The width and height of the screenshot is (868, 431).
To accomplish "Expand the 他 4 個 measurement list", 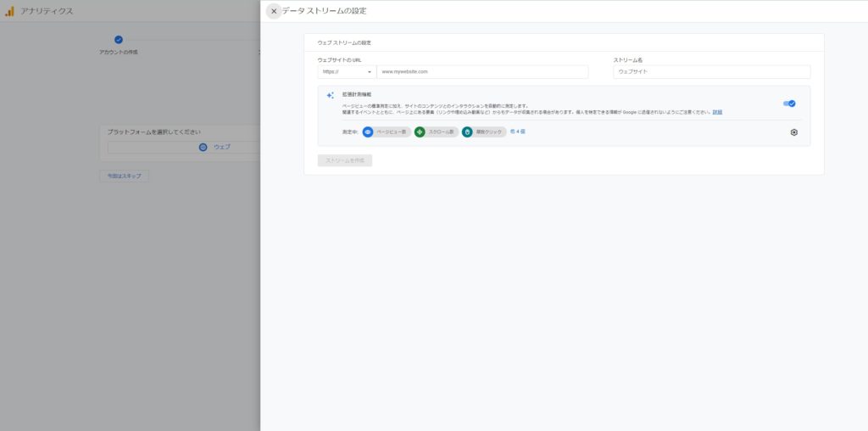I will (x=518, y=132).
